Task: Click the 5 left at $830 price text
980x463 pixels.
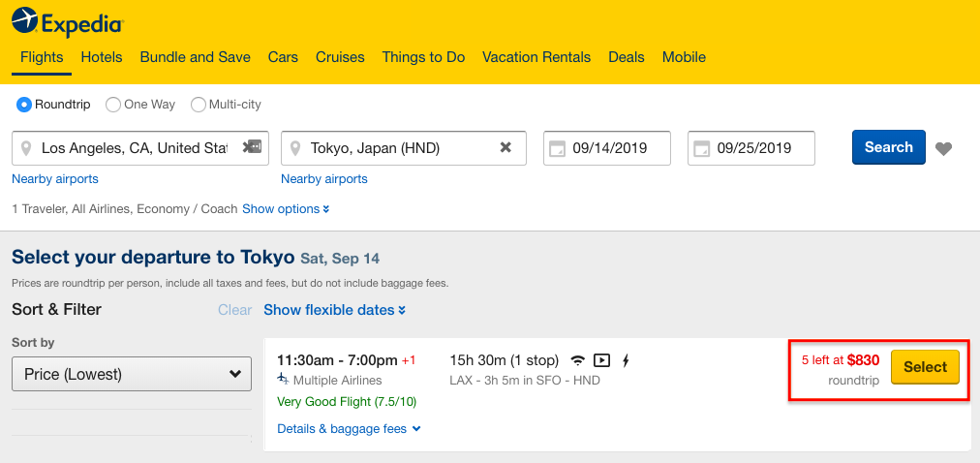Action: 841,360
